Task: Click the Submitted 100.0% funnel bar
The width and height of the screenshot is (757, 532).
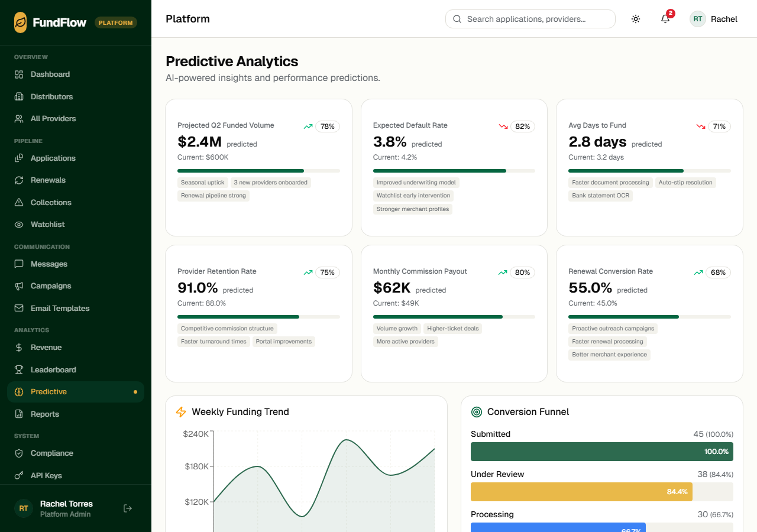Action: click(x=602, y=452)
